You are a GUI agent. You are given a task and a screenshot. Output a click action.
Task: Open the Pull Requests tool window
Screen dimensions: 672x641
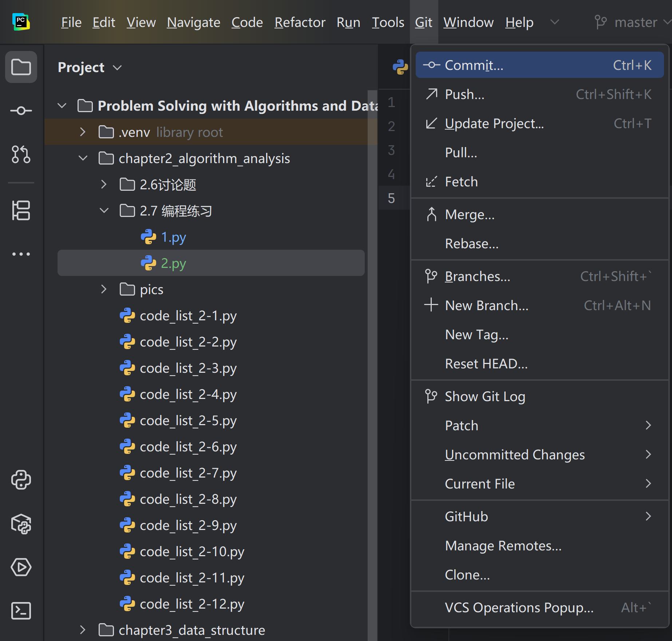pyautogui.click(x=21, y=154)
